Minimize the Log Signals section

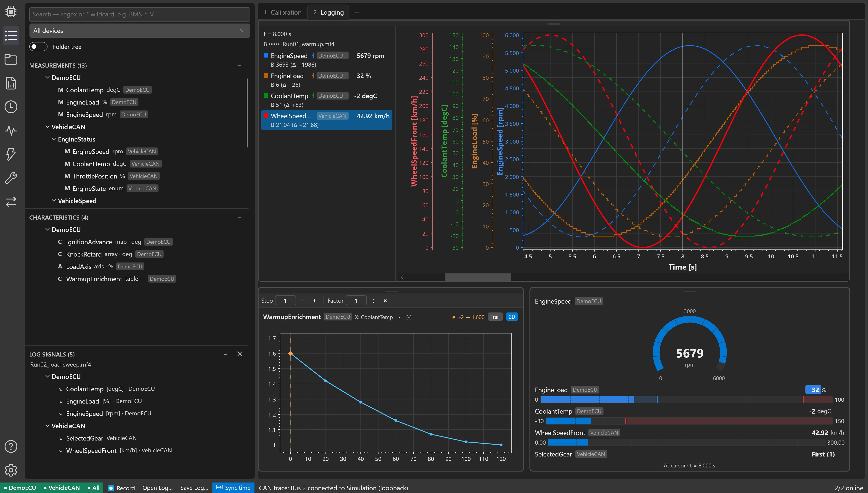[225, 354]
